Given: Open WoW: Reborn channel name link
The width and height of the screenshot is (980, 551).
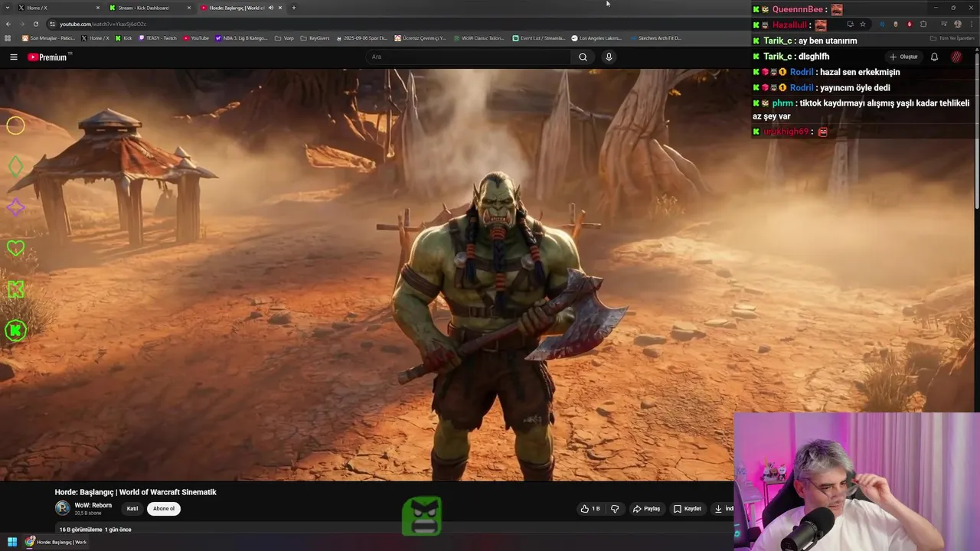Looking at the screenshot, I should (93, 505).
